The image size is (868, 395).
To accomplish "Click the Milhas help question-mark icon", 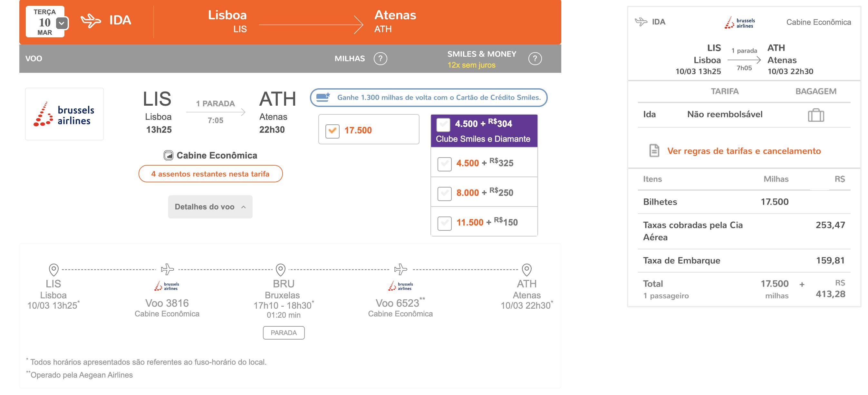I will tap(381, 59).
